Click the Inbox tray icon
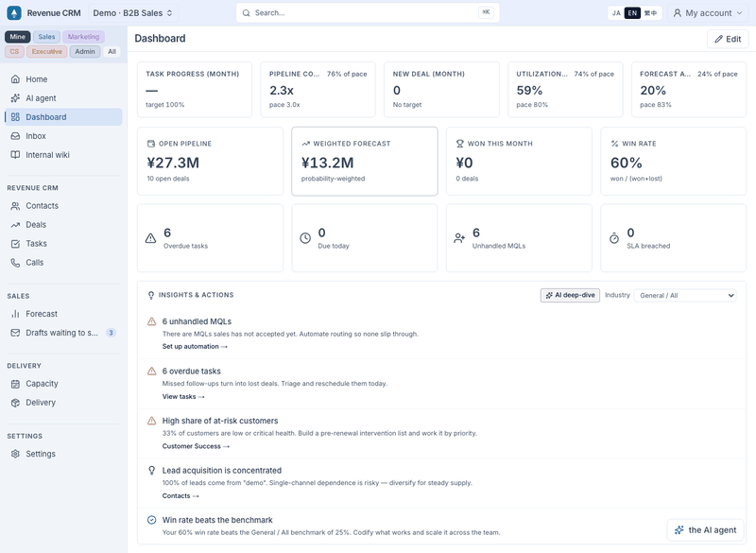 (15, 136)
